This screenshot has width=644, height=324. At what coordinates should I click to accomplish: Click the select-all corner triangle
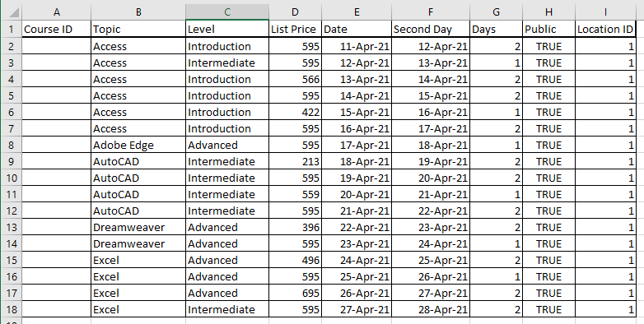click(x=11, y=12)
